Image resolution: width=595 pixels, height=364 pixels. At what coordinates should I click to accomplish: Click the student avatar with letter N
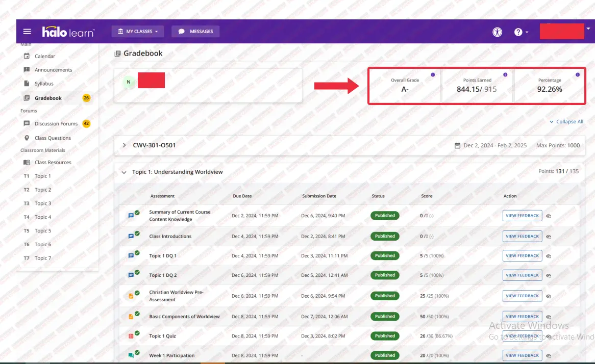[x=129, y=82]
